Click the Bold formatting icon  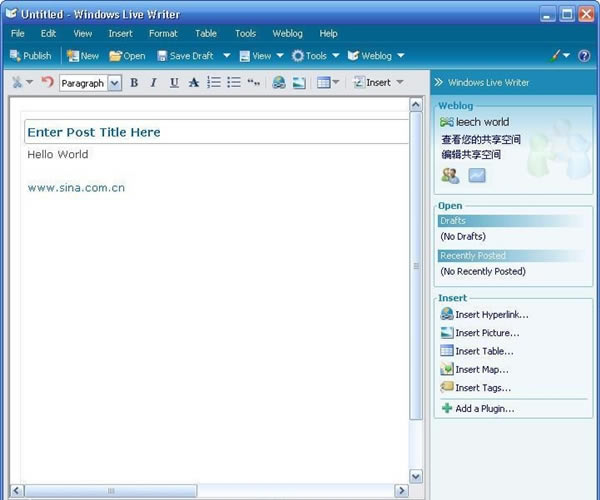click(134, 83)
